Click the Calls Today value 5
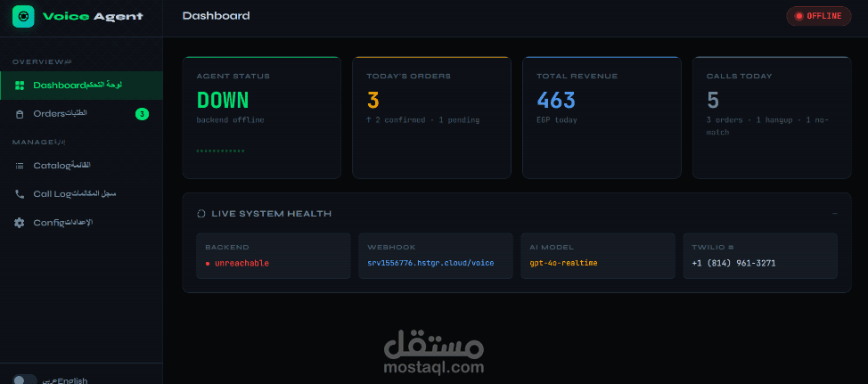Viewport: 868px width, 384px height. click(712, 100)
